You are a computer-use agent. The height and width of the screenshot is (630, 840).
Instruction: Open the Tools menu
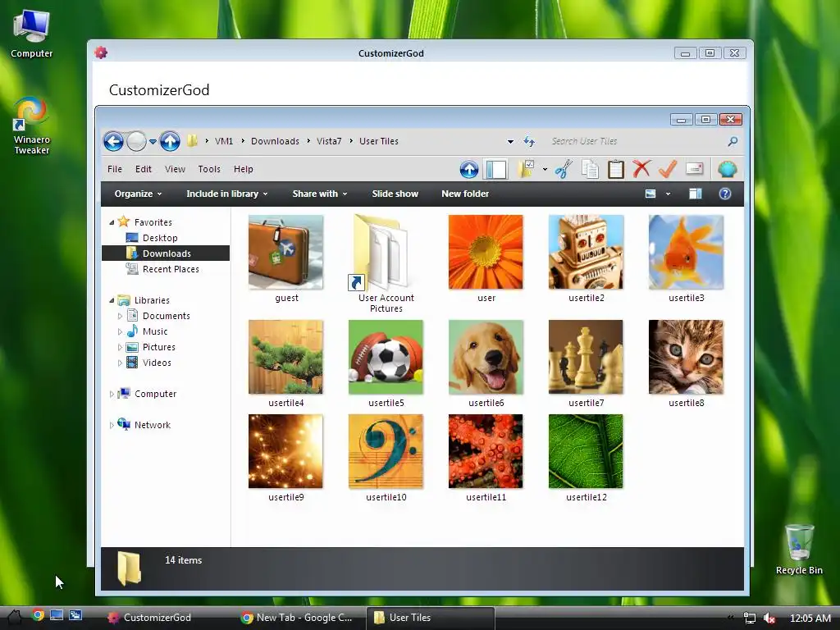pos(209,169)
